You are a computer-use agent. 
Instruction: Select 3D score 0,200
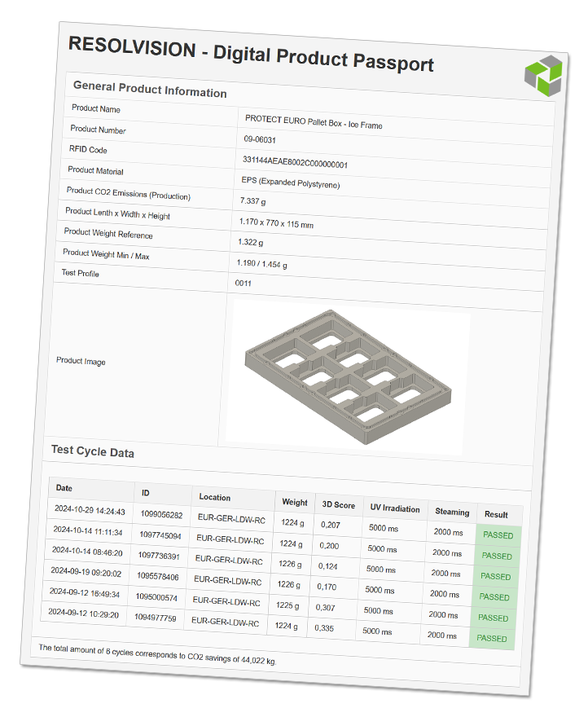pyautogui.click(x=329, y=546)
